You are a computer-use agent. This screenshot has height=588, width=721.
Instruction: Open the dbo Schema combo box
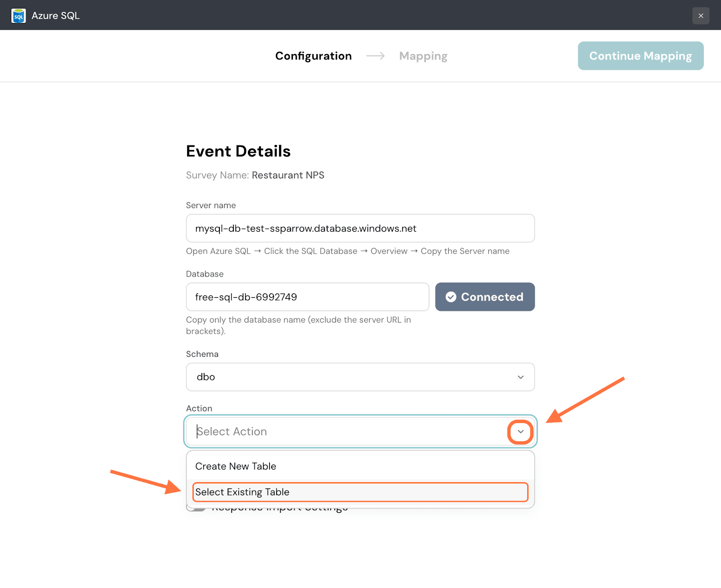(x=351, y=377)
